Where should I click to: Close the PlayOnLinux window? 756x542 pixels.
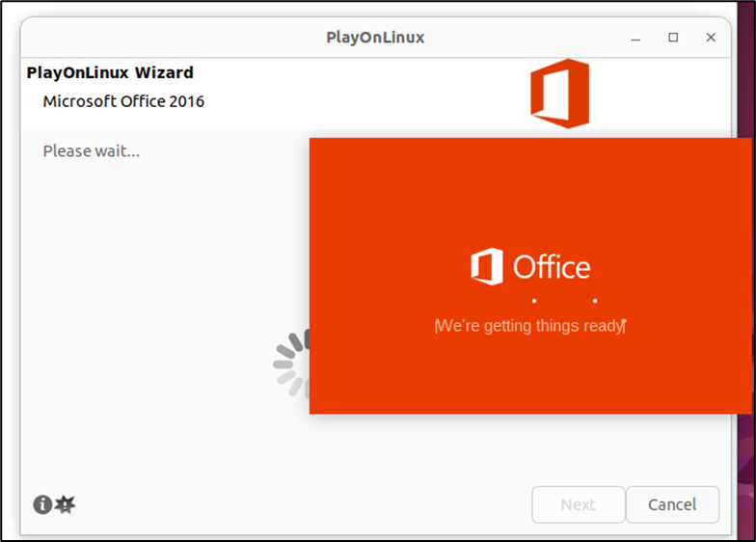(x=711, y=38)
